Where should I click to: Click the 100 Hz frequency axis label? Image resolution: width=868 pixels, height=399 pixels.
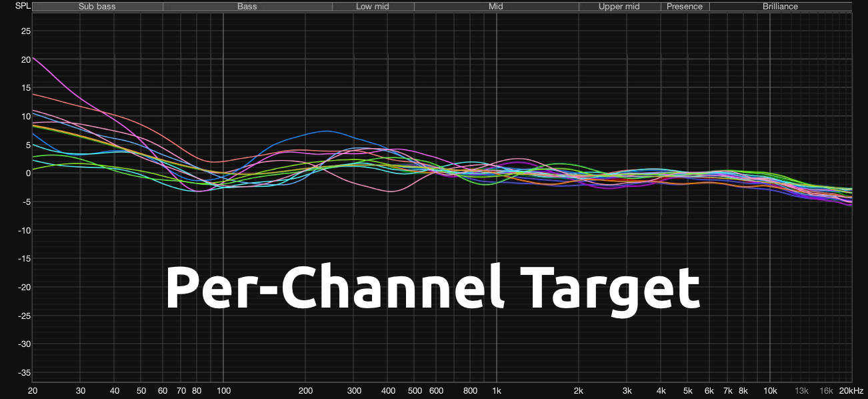point(223,391)
